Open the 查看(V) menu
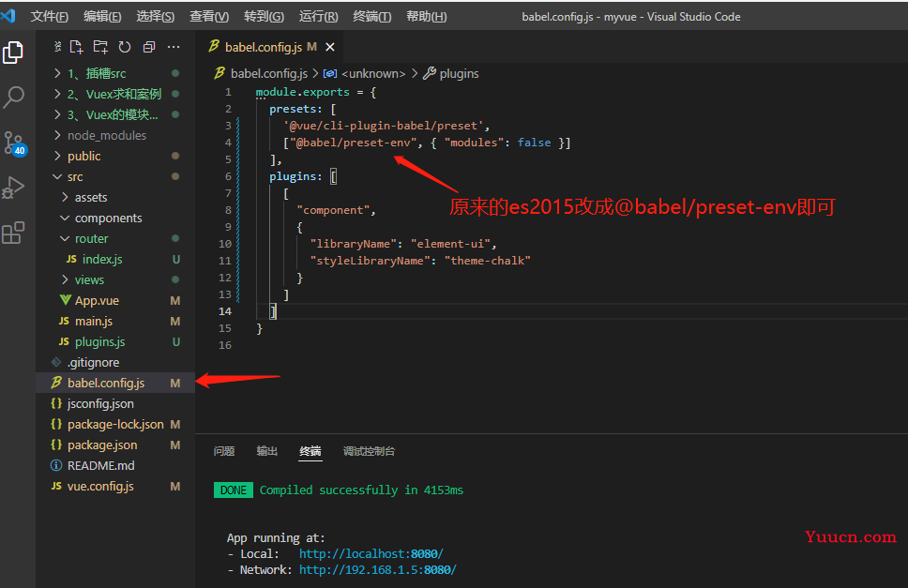The width and height of the screenshot is (908, 588). (x=209, y=16)
